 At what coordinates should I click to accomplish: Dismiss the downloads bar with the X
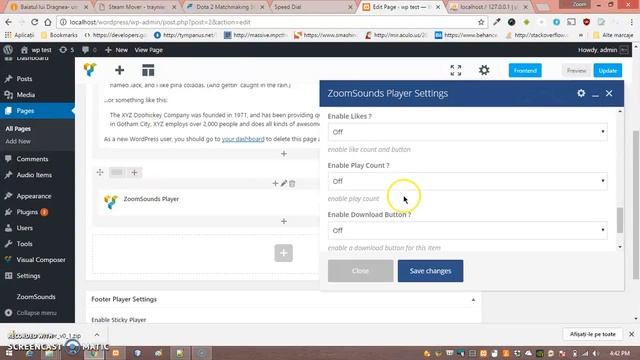631,334
